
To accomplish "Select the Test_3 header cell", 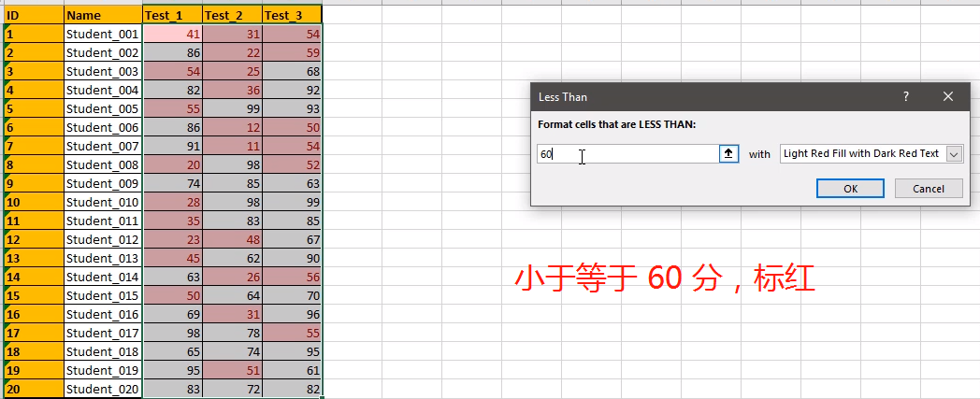I will [293, 15].
